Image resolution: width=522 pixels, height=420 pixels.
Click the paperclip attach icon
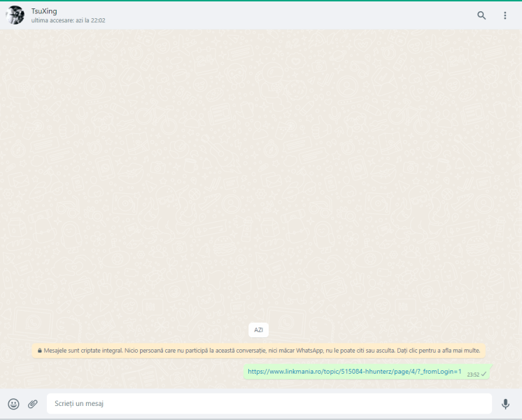(33, 404)
